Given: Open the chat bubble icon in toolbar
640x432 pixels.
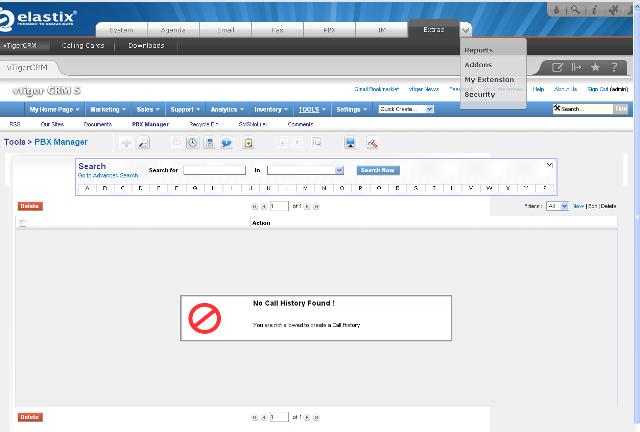Looking at the screenshot, I should [227, 143].
